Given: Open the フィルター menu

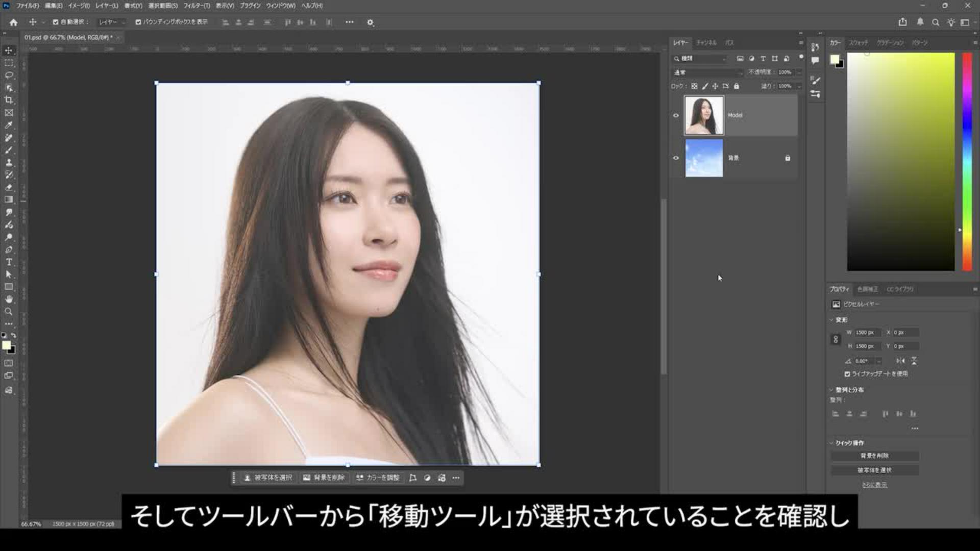Looking at the screenshot, I should (x=197, y=6).
